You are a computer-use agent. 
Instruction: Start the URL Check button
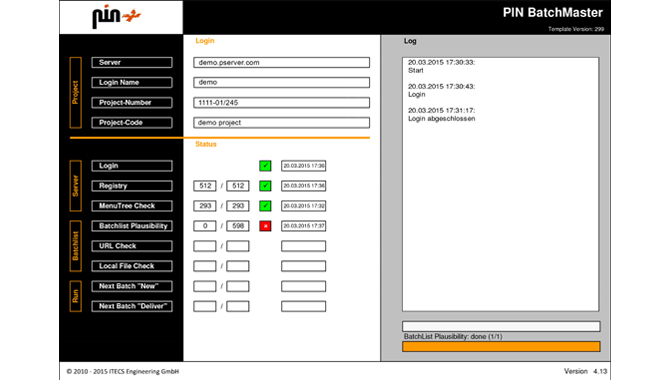tap(132, 246)
